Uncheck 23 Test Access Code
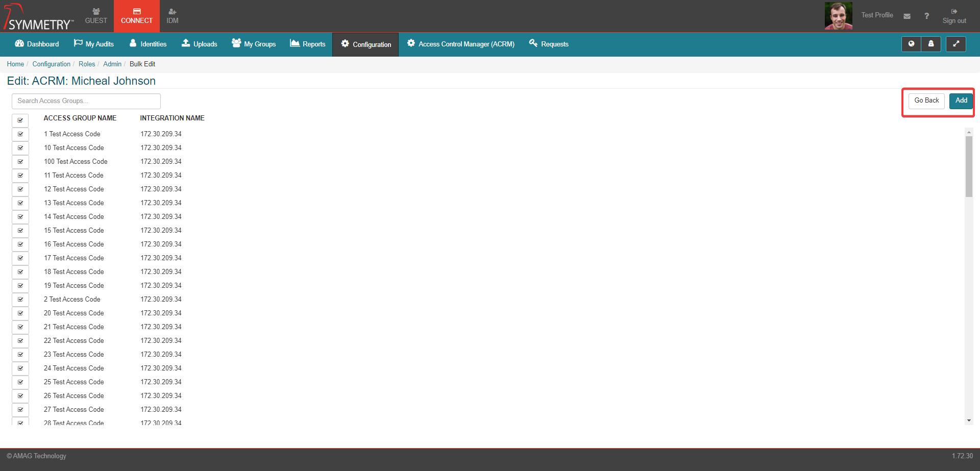980x471 pixels. coord(20,355)
